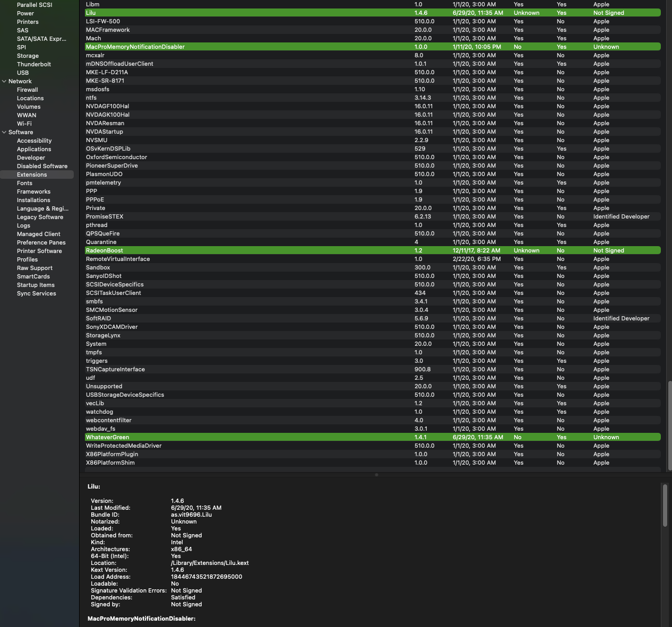The width and height of the screenshot is (672, 627).
Task: Select the highlighted Lilu extension row
Action: pos(373,13)
